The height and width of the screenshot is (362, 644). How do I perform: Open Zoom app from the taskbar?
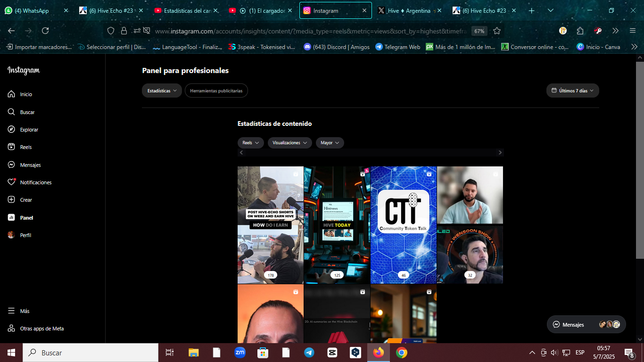click(x=240, y=353)
